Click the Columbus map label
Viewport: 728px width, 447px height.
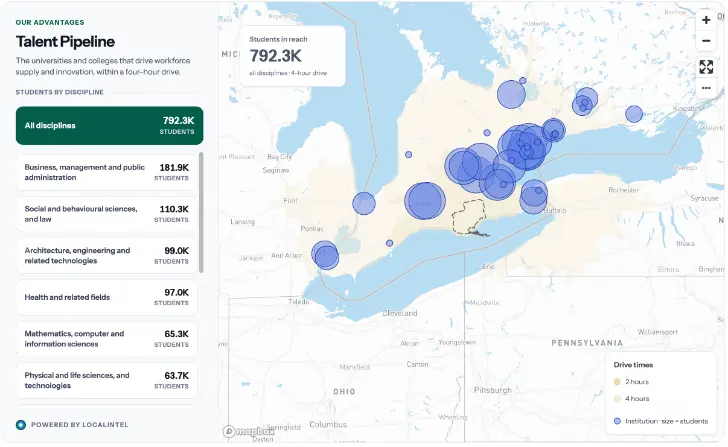[328, 425]
